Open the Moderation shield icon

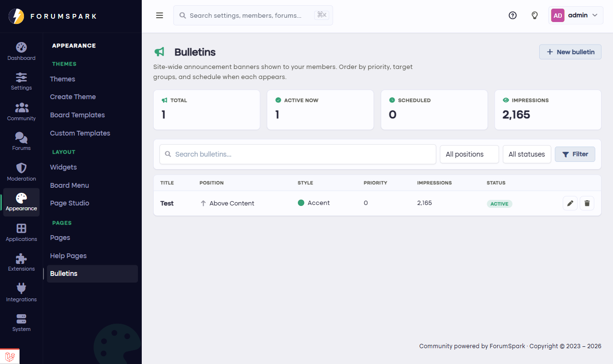pyautogui.click(x=22, y=168)
